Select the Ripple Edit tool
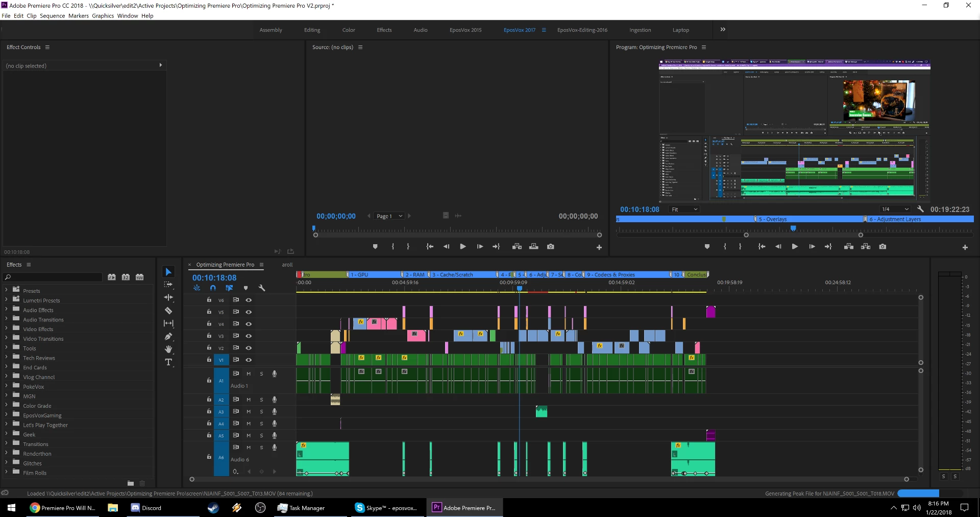 tap(168, 297)
